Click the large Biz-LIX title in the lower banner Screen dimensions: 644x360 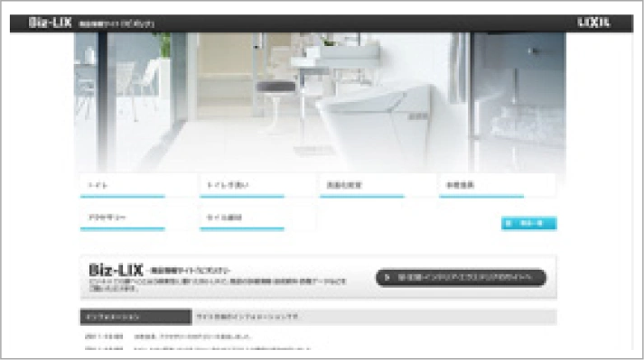(x=116, y=270)
